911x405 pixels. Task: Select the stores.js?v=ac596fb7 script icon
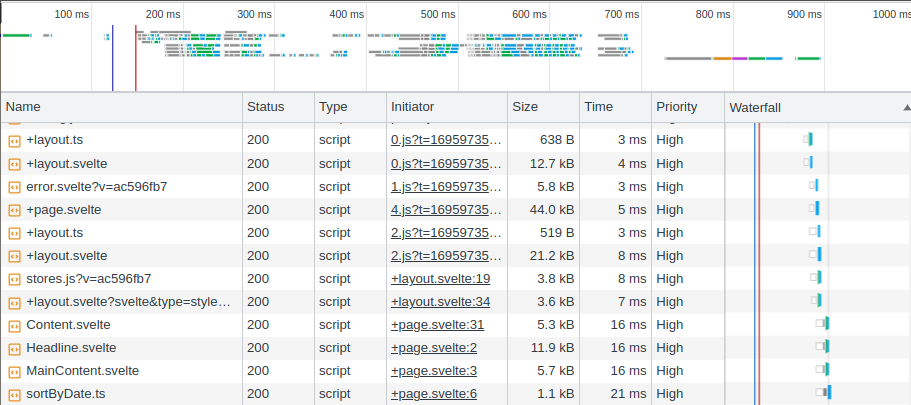[14, 279]
